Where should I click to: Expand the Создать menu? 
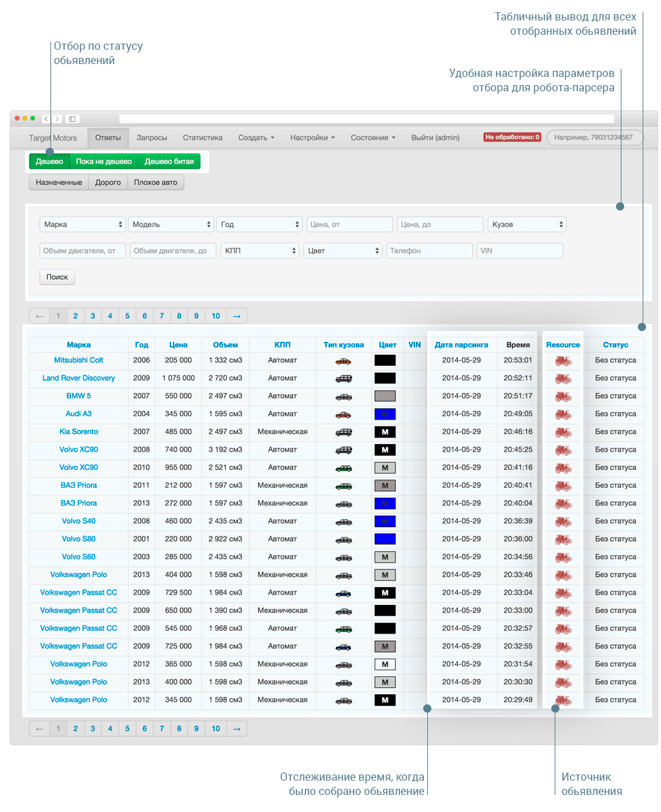[256, 138]
